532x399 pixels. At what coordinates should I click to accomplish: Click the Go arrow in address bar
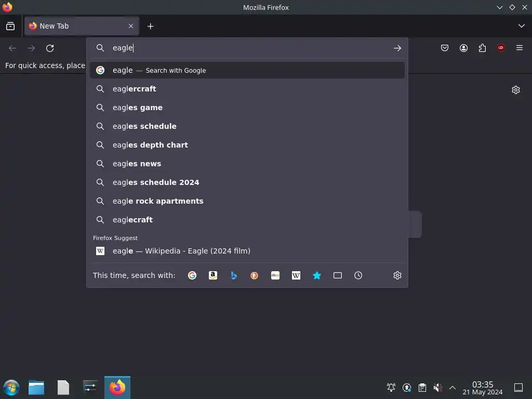[397, 48]
